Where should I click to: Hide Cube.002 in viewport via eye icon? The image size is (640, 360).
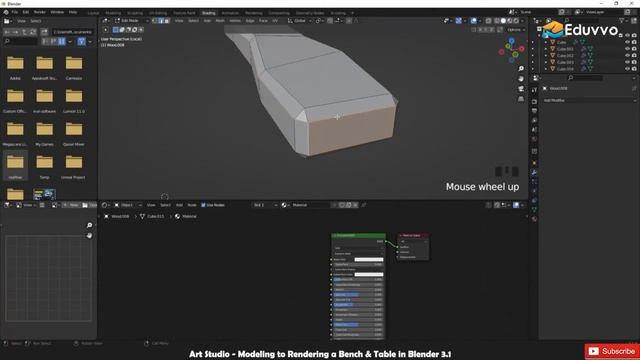coord(627,56)
